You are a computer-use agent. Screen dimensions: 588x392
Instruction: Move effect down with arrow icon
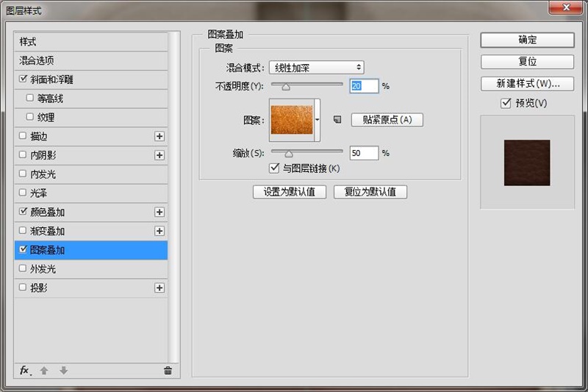[63, 371]
